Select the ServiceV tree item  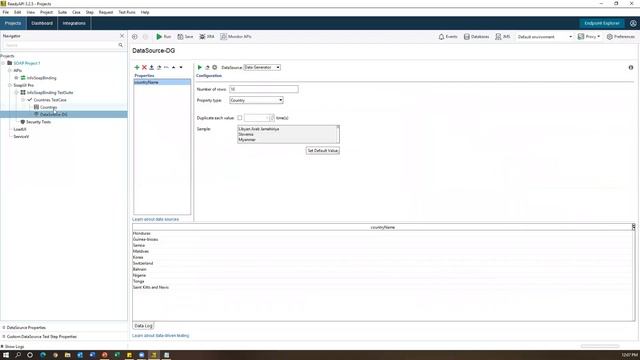point(21,137)
